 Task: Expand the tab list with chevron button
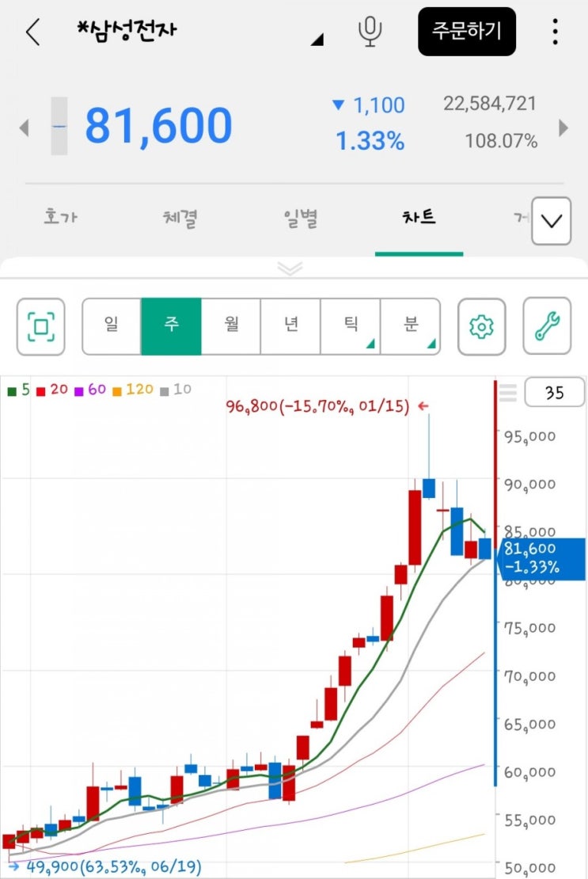551,221
